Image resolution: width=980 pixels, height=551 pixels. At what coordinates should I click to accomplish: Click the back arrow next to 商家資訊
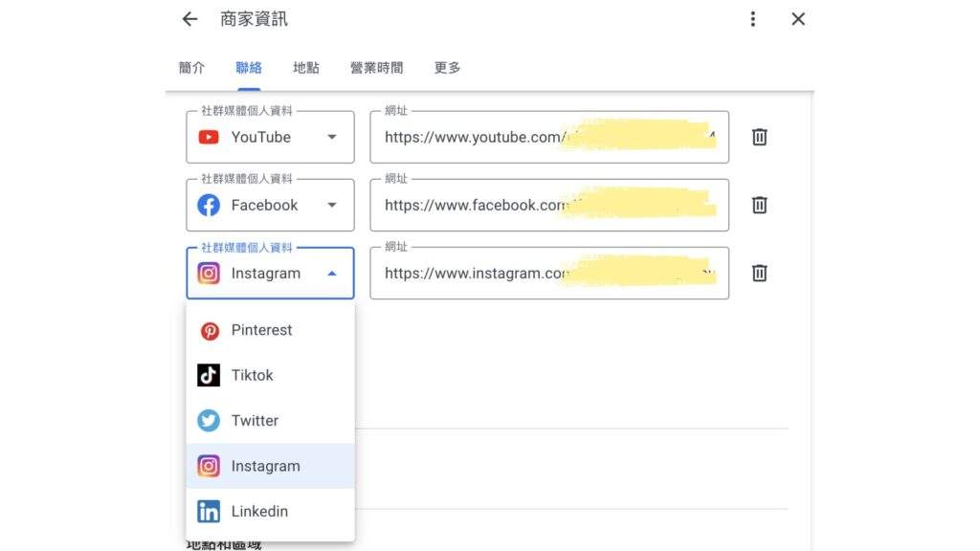189,19
